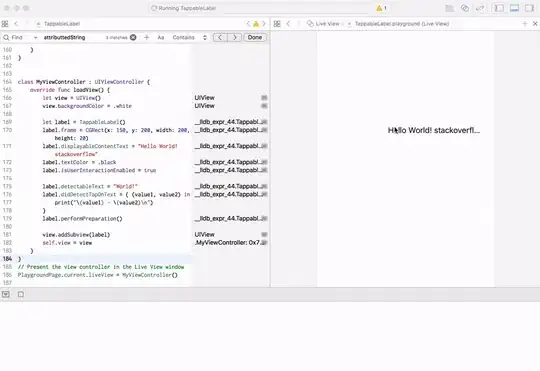Toggle the left navigator panel

pyautogui.click(x=499, y=8)
